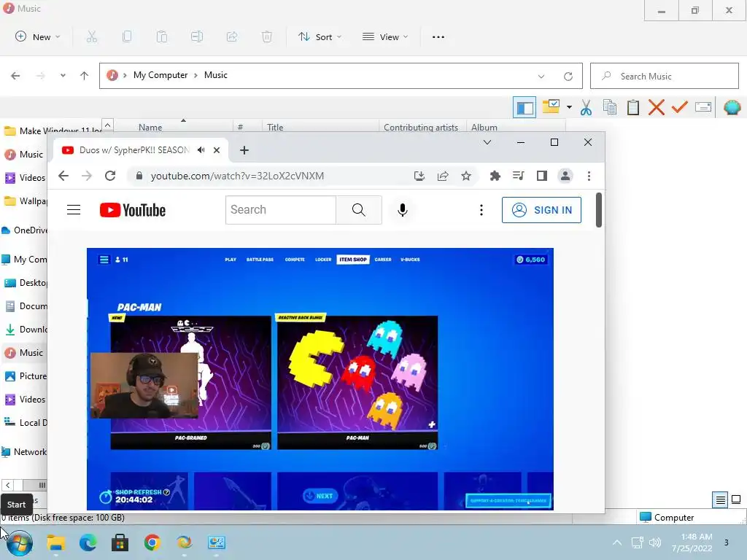Open the Chrome three-dot menu
The height and width of the screenshot is (560, 747).
(x=589, y=176)
